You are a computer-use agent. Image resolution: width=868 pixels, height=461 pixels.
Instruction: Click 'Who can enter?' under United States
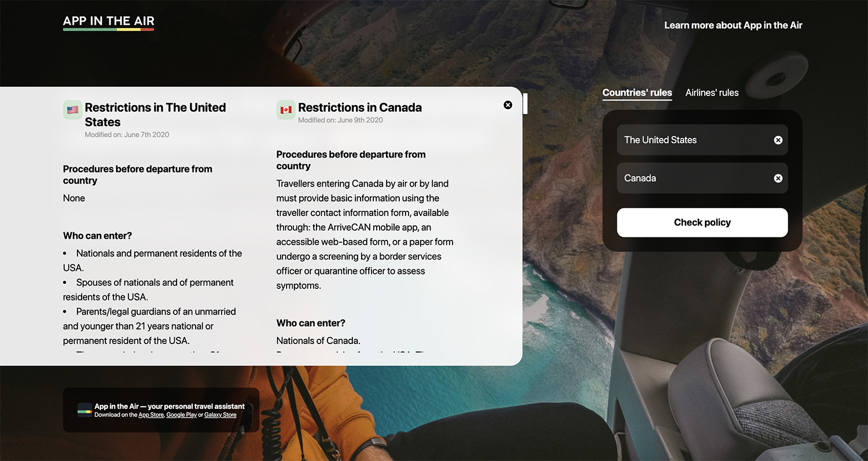tap(97, 236)
